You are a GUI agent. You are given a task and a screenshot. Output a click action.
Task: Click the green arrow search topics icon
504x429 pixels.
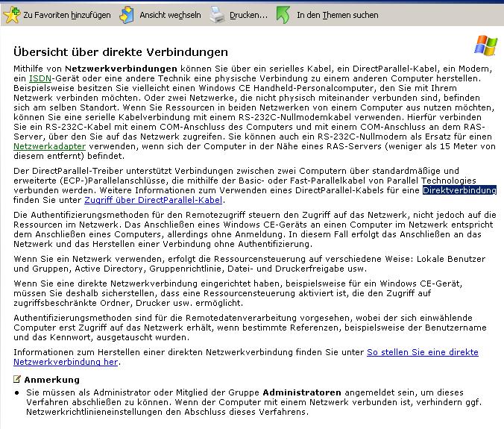[283, 15]
